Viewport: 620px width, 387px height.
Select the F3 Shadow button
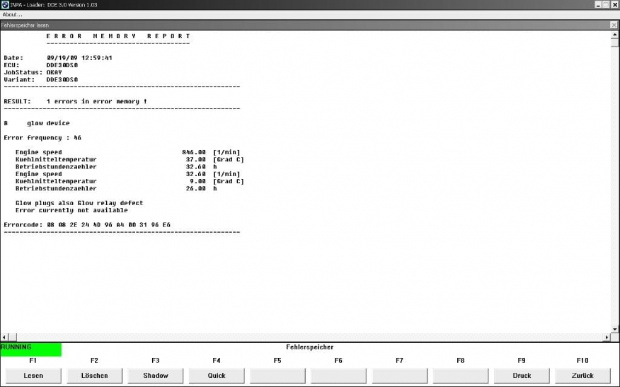(155, 376)
